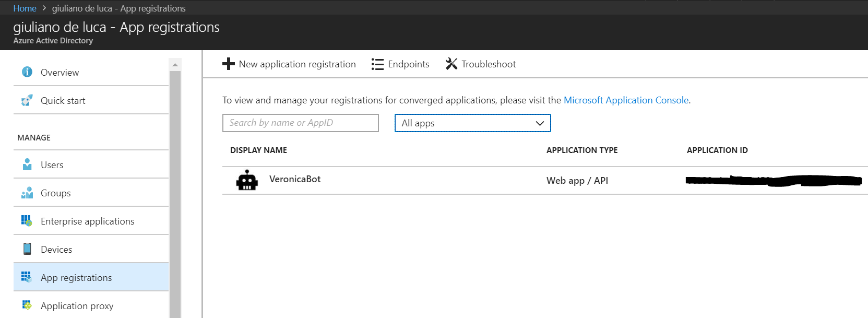Click the App registrations grid icon
This screenshot has height=318, width=868.
pyautogui.click(x=27, y=277)
